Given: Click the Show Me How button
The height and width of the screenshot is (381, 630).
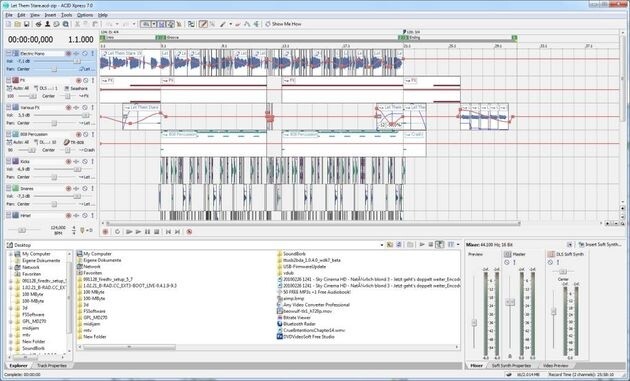Looking at the screenshot, I should pyautogui.click(x=283, y=24).
